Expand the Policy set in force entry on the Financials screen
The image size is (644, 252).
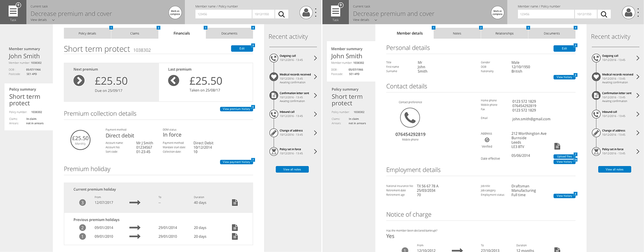pos(315,151)
